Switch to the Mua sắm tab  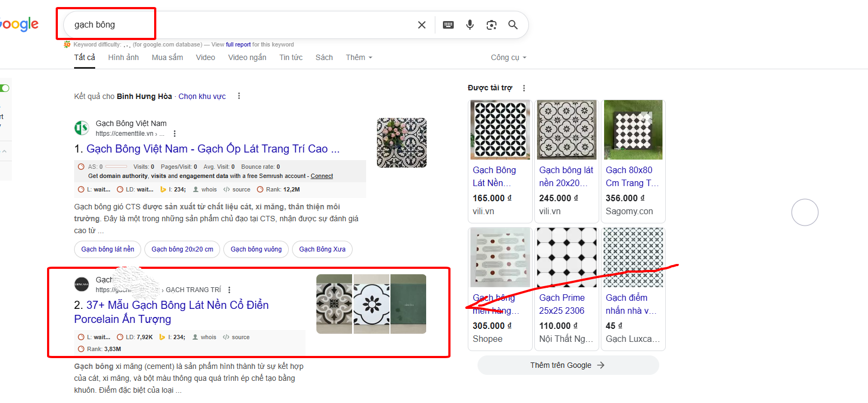pos(167,57)
